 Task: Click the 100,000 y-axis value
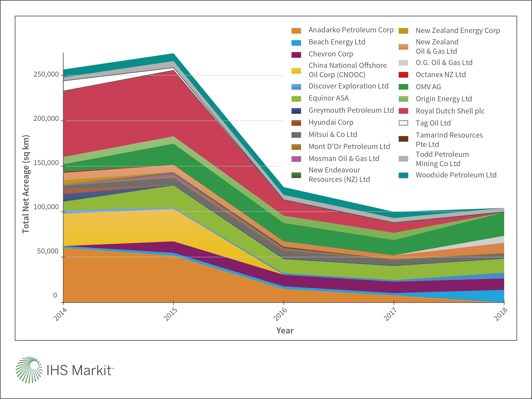46,207
